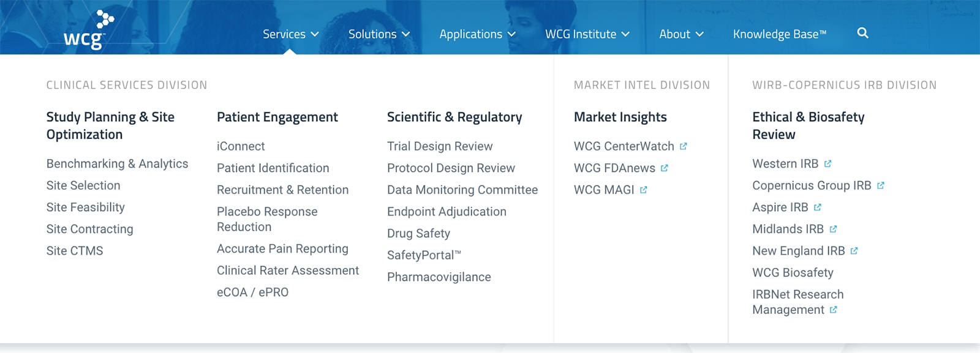
Task: Go to Patient Identification
Action: [x=273, y=168]
